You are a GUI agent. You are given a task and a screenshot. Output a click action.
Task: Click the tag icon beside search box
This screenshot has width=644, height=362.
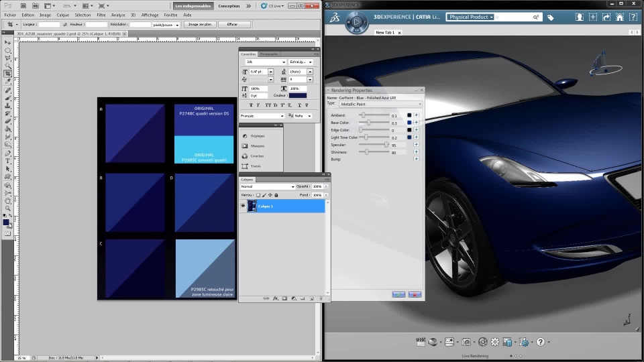[550, 17]
